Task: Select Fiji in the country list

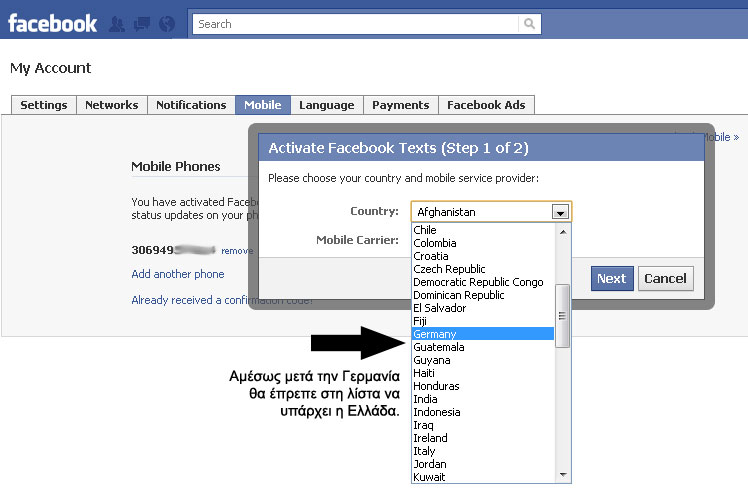Action: (x=483, y=321)
